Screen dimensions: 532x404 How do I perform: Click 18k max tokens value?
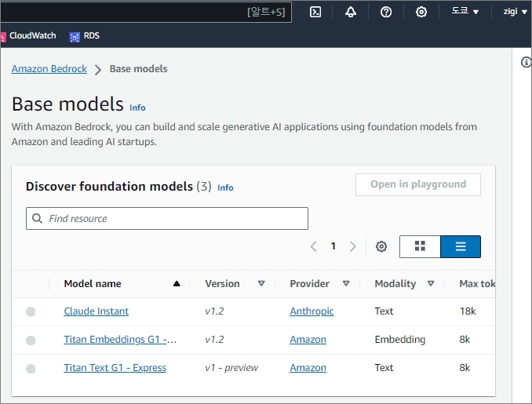tap(468, 311)
